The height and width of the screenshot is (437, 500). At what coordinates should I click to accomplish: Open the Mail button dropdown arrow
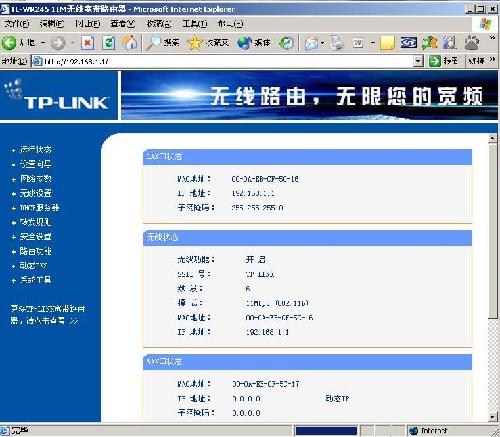(x=322, y=43)
